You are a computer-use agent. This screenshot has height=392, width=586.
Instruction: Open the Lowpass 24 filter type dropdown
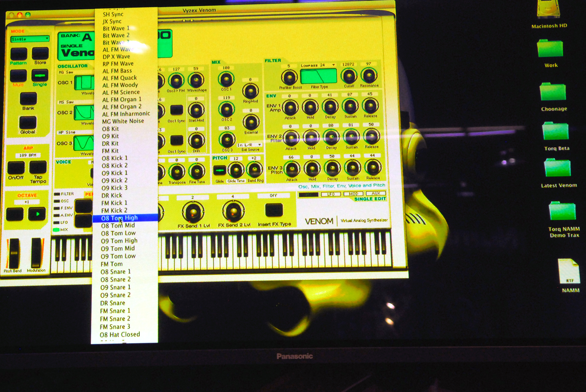click(318, 65)
